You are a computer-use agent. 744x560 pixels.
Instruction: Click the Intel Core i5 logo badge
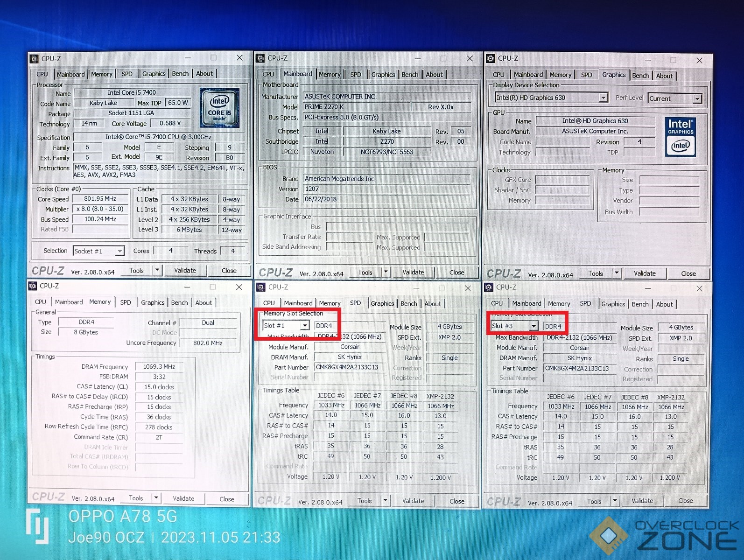(220, 108)
